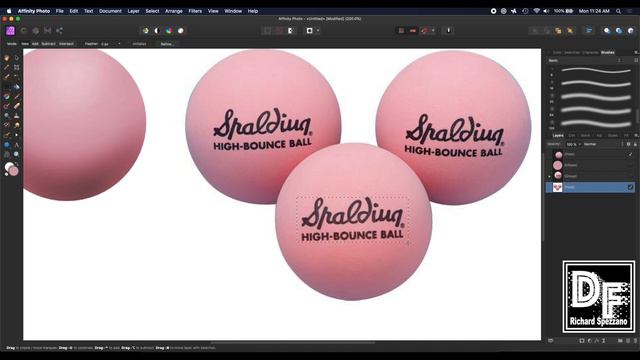Image resolution: width=640 pixels, height=360 pixels.
Task: Click the Move to Front arrange icon
Action: tap(570, 31)
